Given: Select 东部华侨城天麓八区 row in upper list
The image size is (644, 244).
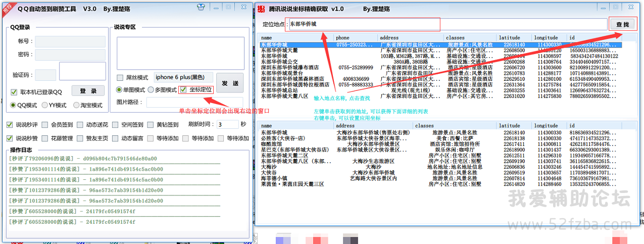Looking at the screenshot, I should [440, 96].
